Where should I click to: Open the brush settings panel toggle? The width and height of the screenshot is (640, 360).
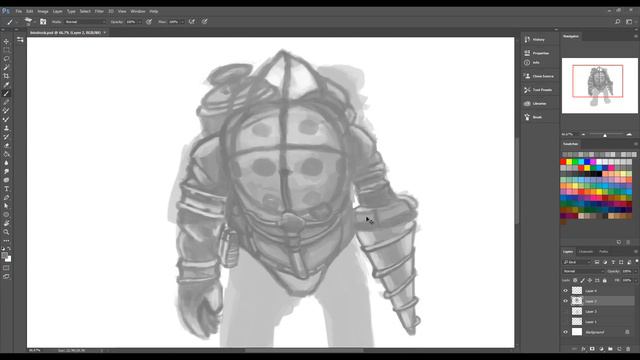tap(43, 22)
